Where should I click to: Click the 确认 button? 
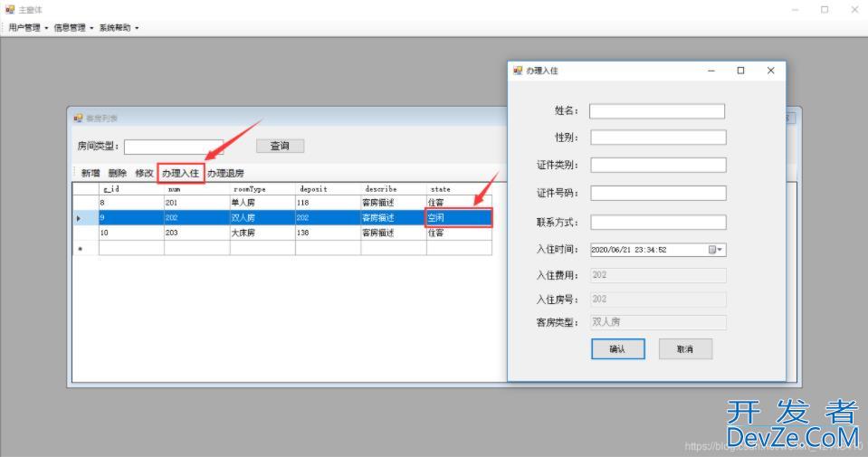[618, 349]
